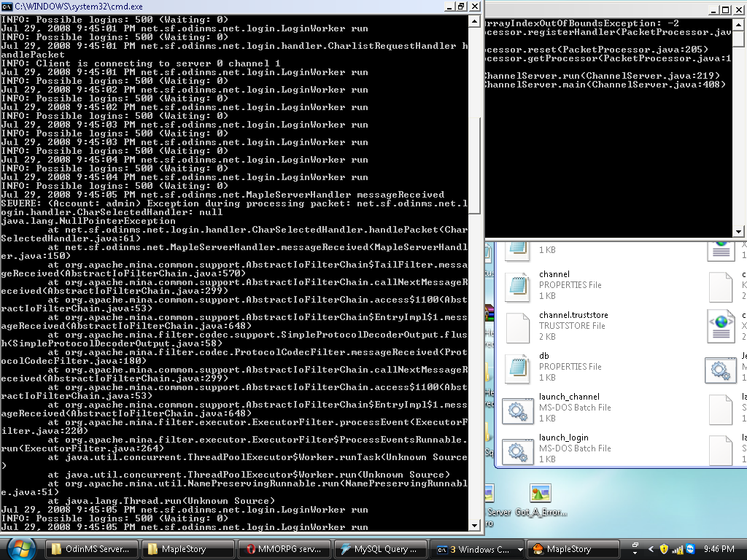Open the MapleStory folder taskbar button

(187, 549)
